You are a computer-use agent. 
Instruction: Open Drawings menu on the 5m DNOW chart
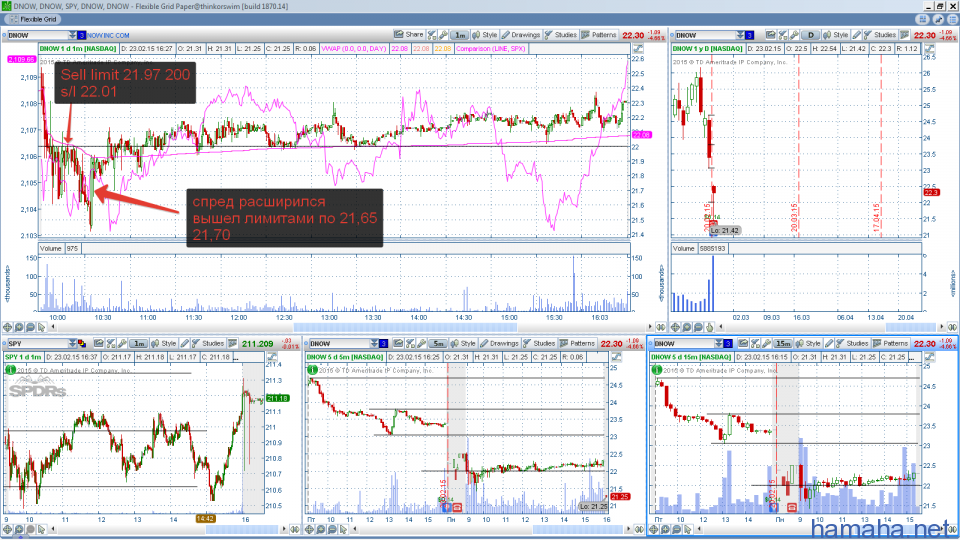coord(499,343)
